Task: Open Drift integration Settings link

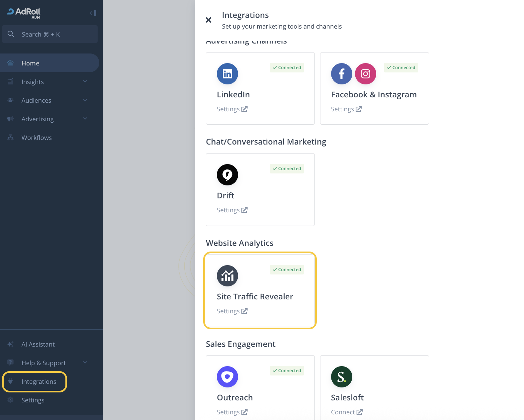Action: (232, 210)
